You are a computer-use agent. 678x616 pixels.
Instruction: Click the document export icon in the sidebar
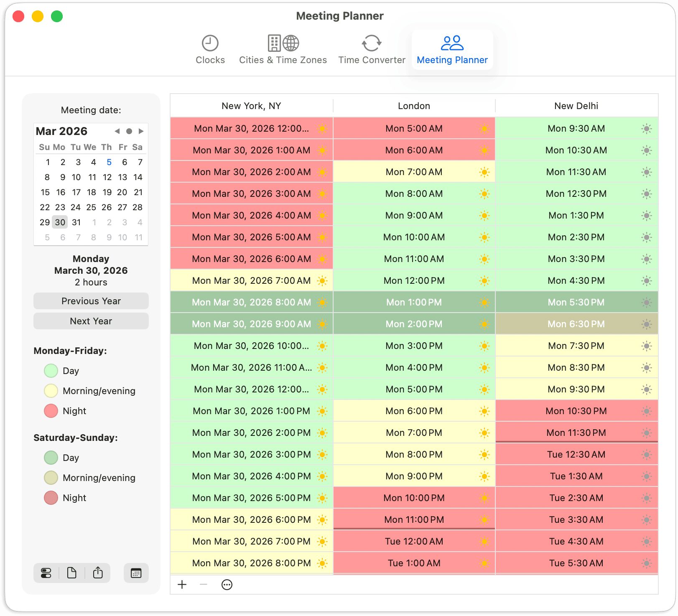pos(72,573)
